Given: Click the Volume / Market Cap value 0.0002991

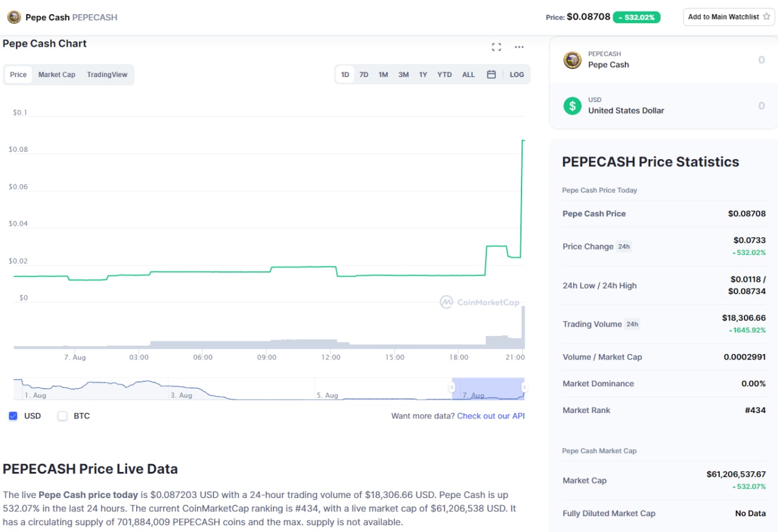Looking at the screenshot, I should pos(745,357).
